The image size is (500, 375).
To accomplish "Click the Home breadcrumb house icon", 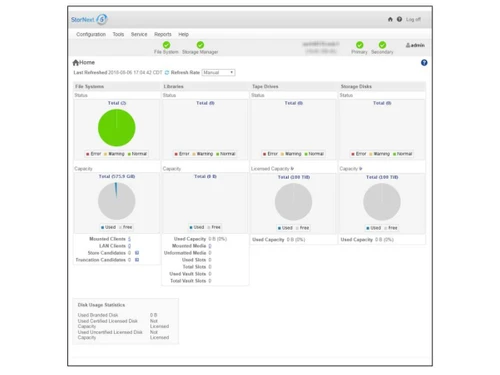I will coord(76,62).
